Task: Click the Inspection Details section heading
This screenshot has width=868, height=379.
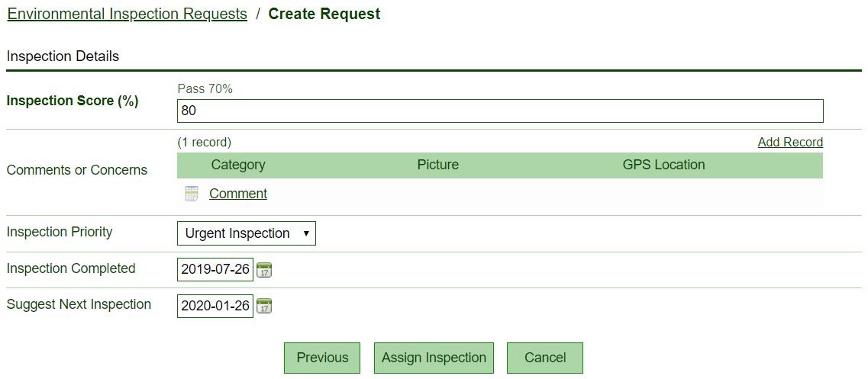Action: (63, 56)
